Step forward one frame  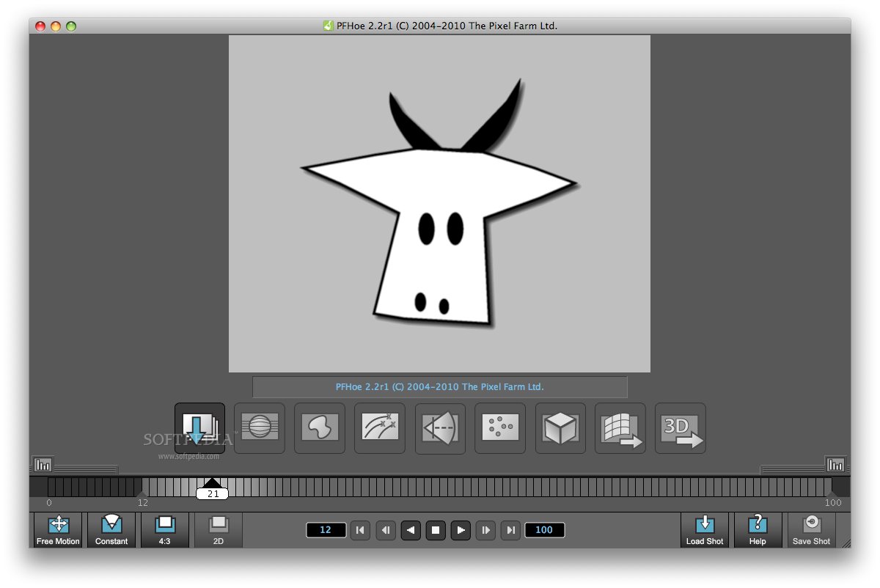coord(485,530)
